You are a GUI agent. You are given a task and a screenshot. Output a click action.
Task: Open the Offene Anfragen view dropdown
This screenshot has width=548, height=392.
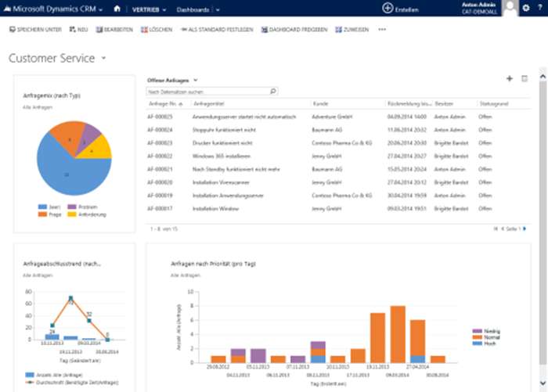196,80
